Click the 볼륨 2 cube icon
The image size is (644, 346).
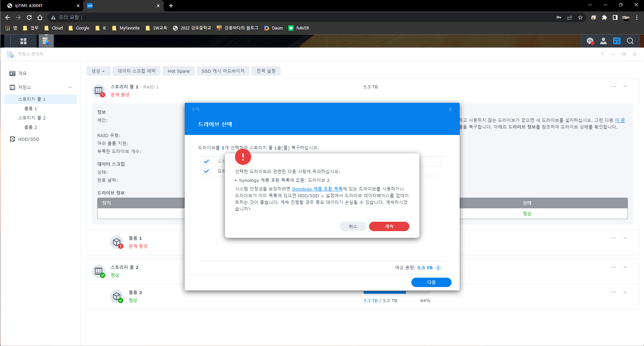(x=117, y=296)
